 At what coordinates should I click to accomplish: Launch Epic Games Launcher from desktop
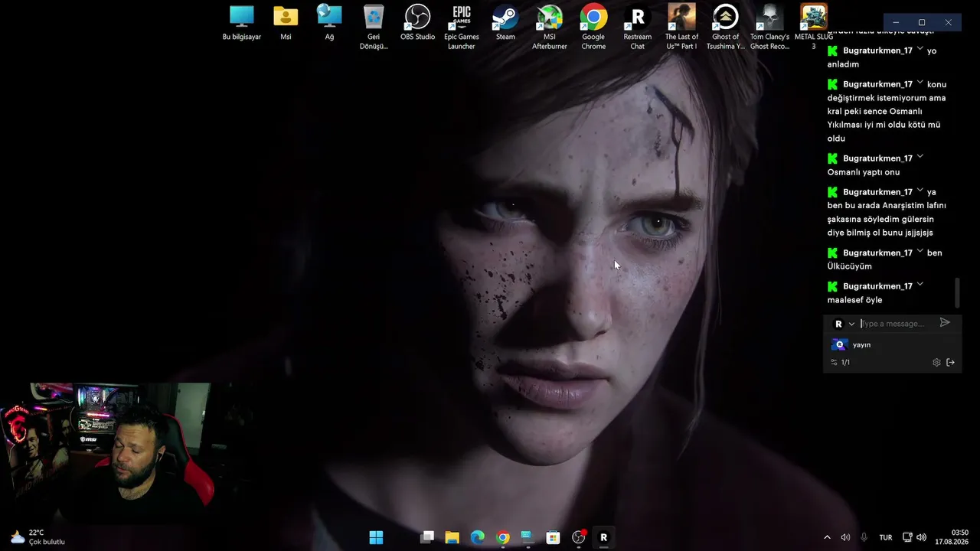tap(461, 28)
